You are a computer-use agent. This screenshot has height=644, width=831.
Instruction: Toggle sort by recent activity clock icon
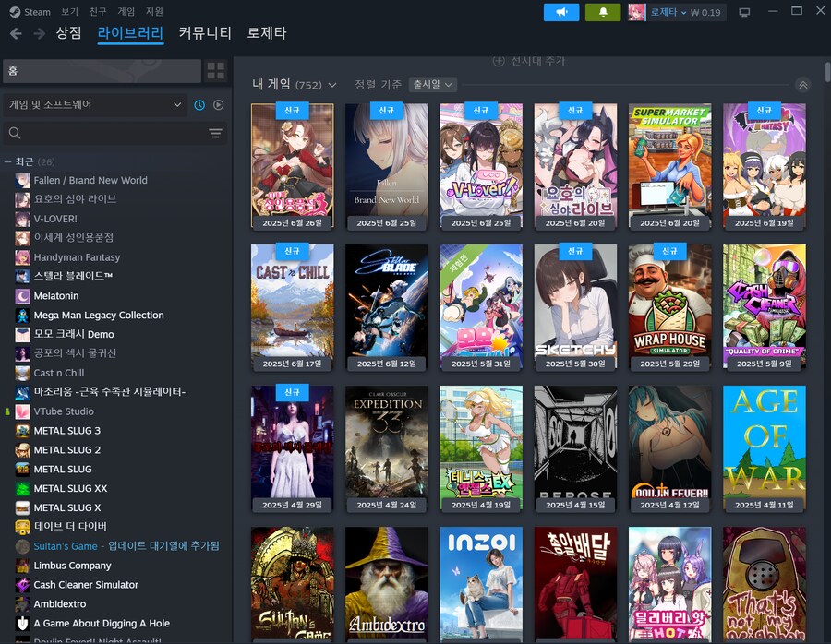click(199, 105)
